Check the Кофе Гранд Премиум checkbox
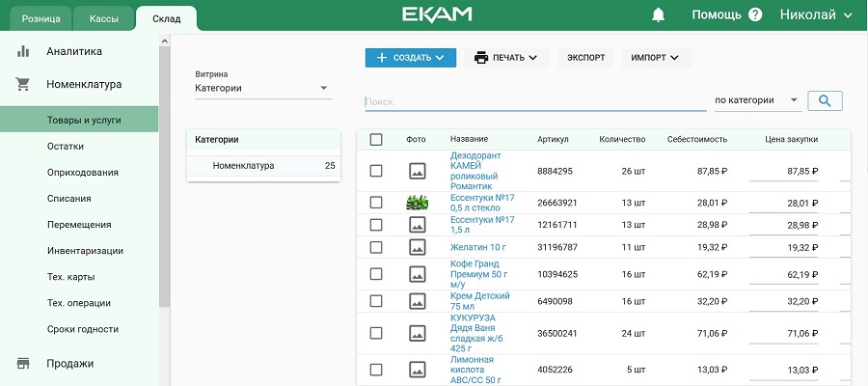Screen dimensions: 868x386 376,274
